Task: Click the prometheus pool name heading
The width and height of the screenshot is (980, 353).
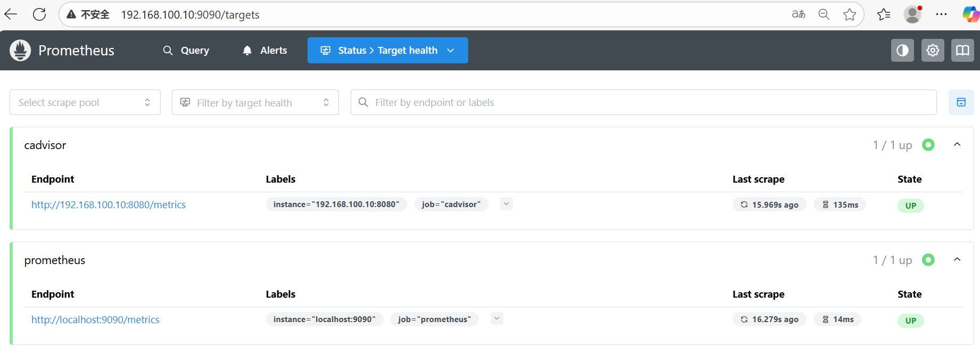Action: pyautogui.click(x=55, y=260)
